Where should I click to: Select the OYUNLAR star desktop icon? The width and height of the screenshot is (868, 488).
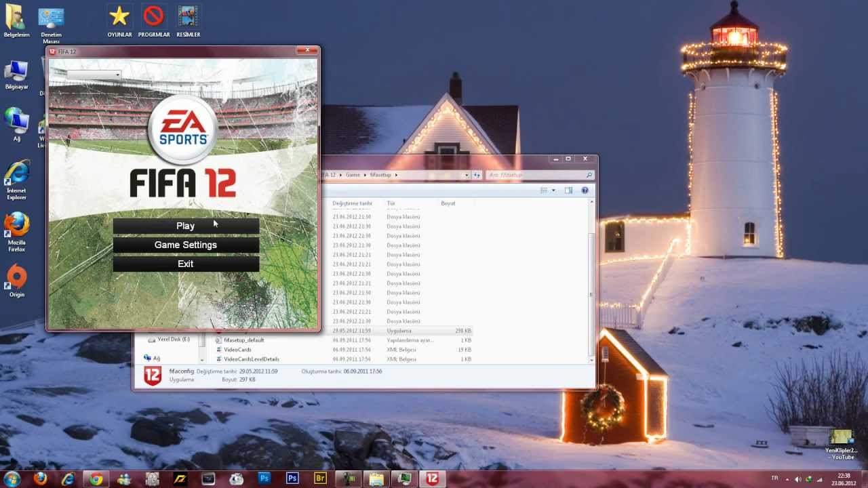pyautogui.click(x=119, y=20)
